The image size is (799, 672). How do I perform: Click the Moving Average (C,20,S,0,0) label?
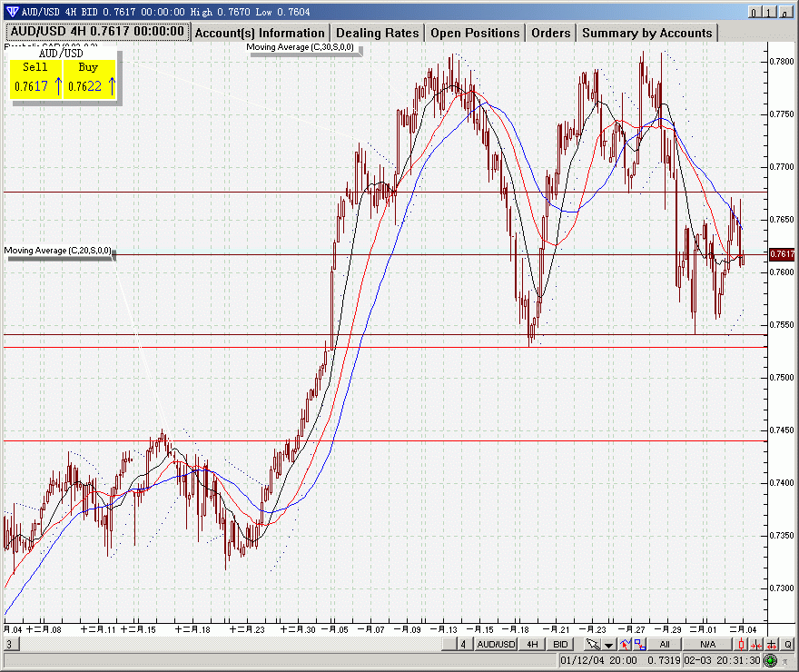click(x=57, y=251)
